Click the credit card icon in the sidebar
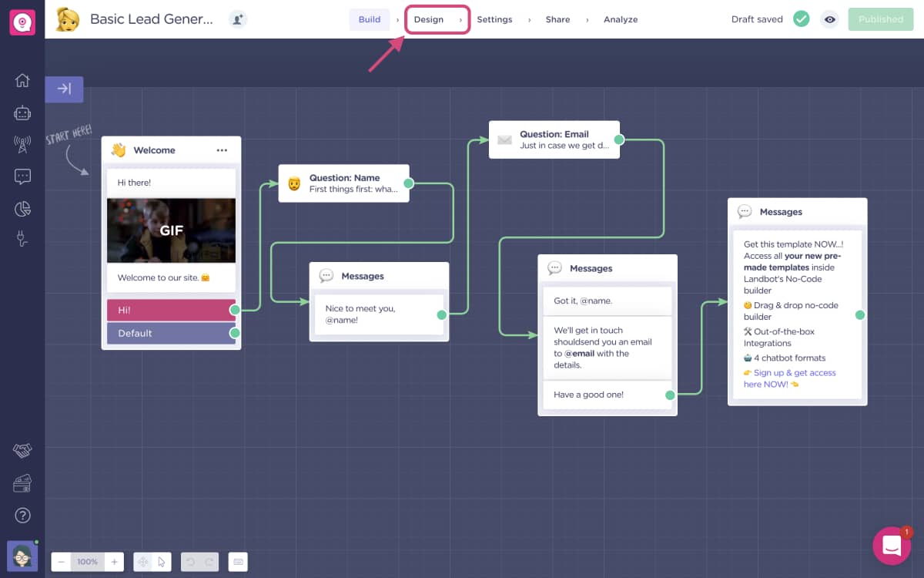924x578 pixels. click(22, 483)
